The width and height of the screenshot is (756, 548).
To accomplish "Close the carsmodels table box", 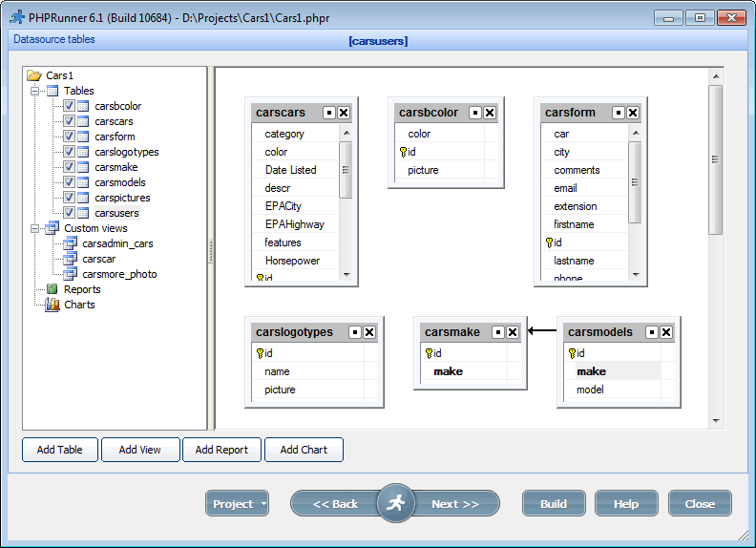I will [x=666, y=332].
